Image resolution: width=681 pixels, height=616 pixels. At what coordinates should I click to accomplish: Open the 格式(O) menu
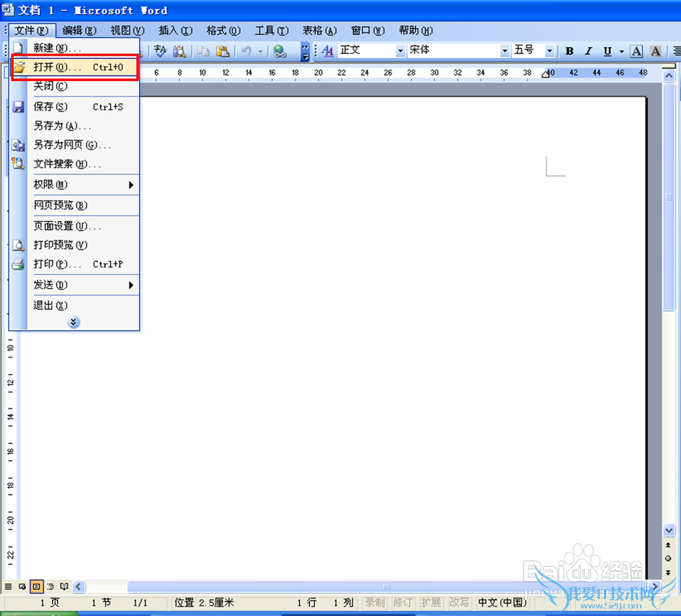[x=223, y=31]
